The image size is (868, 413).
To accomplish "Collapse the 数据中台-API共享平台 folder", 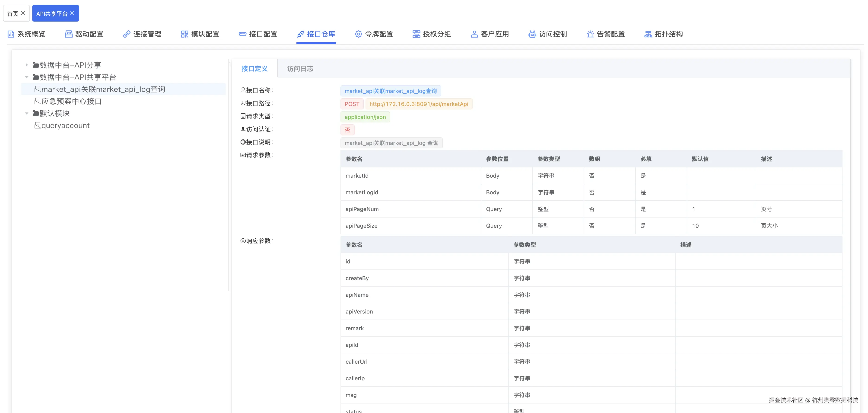I will pyautogui.click(x=27, y=77).
